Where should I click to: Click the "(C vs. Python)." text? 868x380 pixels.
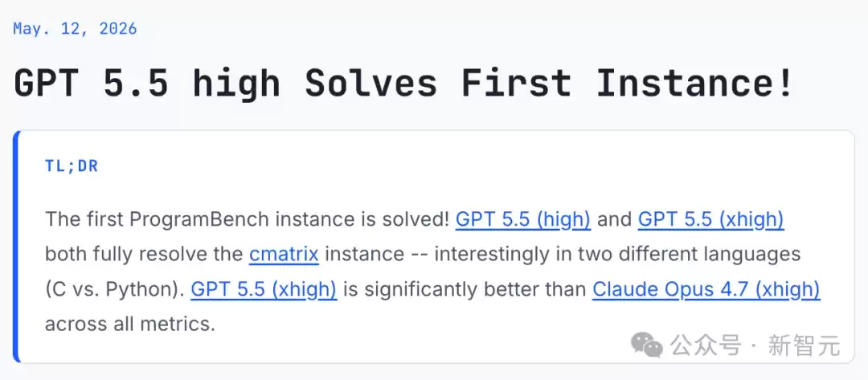115,289
